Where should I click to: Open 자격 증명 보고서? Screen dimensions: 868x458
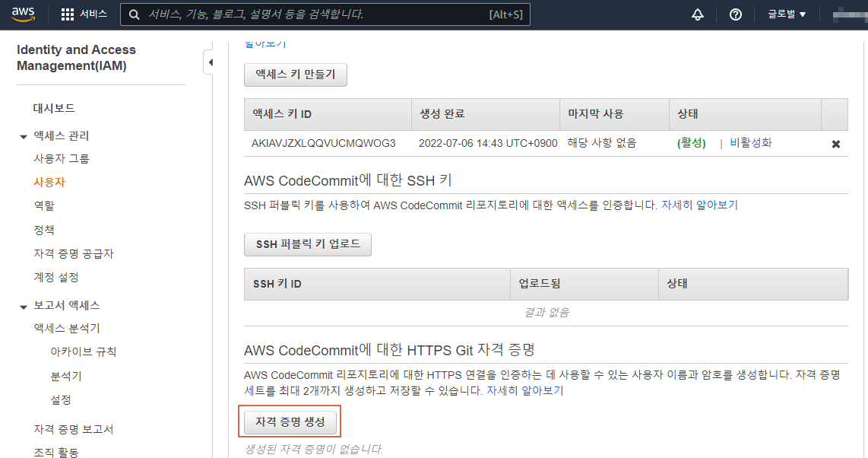[x=74, y=429]
